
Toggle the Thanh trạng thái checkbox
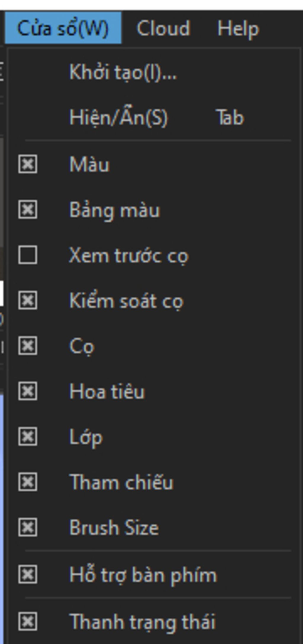pyautogui.click(x=28, y=622)
